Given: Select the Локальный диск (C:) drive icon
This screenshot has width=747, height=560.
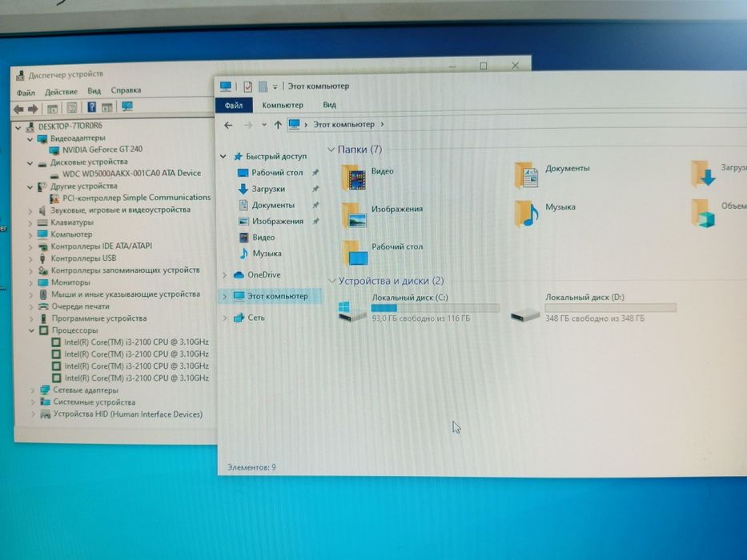Looking at the screenshot, I should (352, 311).
